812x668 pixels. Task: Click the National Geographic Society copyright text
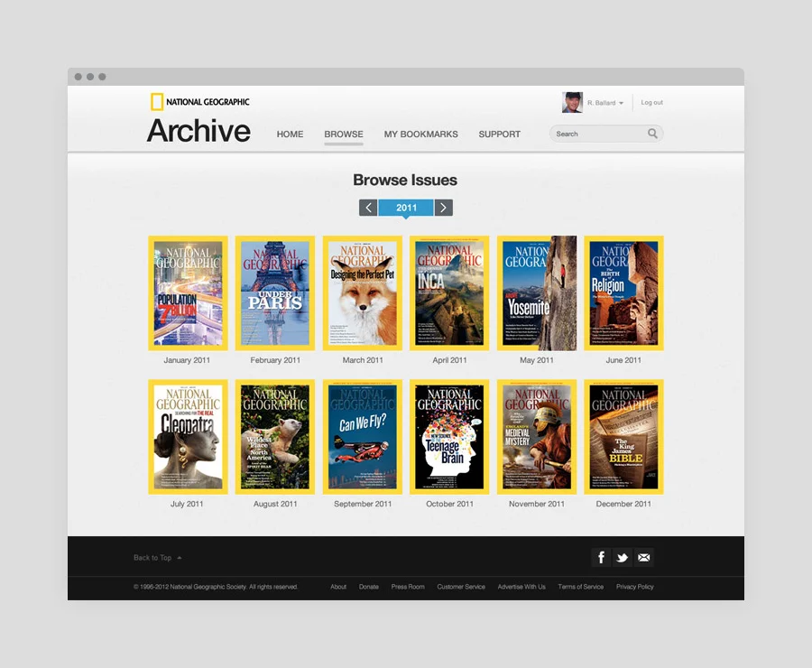click(x=216, y=587)
